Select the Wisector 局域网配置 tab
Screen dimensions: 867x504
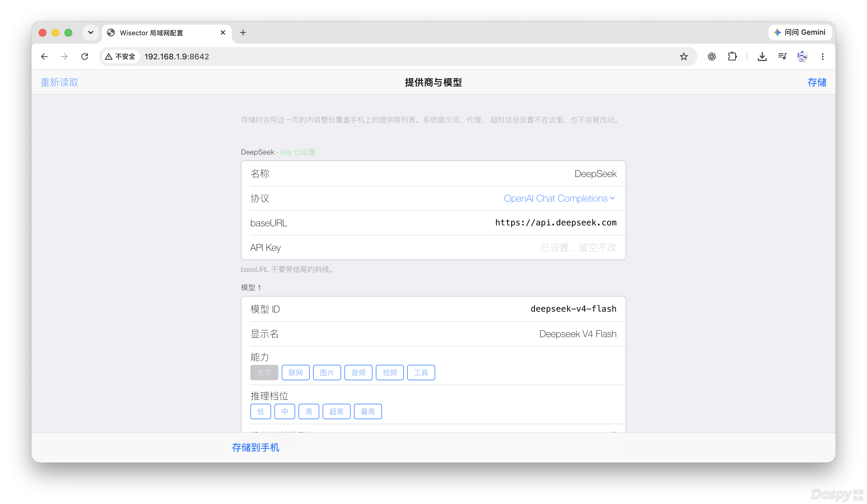click(167, 33)
